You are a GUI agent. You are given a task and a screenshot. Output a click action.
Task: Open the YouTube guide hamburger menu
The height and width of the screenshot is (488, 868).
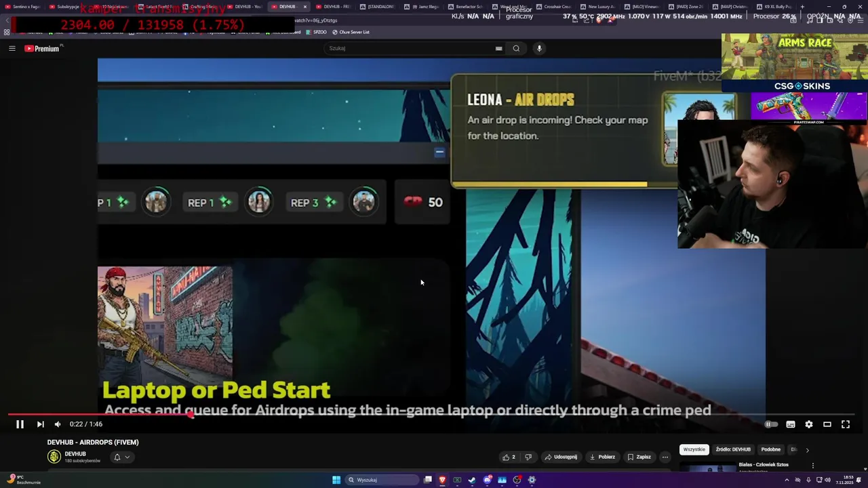tap(12, 48)
